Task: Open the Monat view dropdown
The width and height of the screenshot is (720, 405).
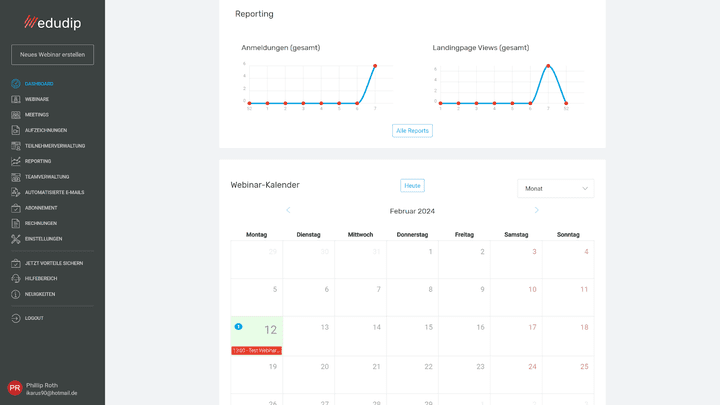Action: pos(556,189)
